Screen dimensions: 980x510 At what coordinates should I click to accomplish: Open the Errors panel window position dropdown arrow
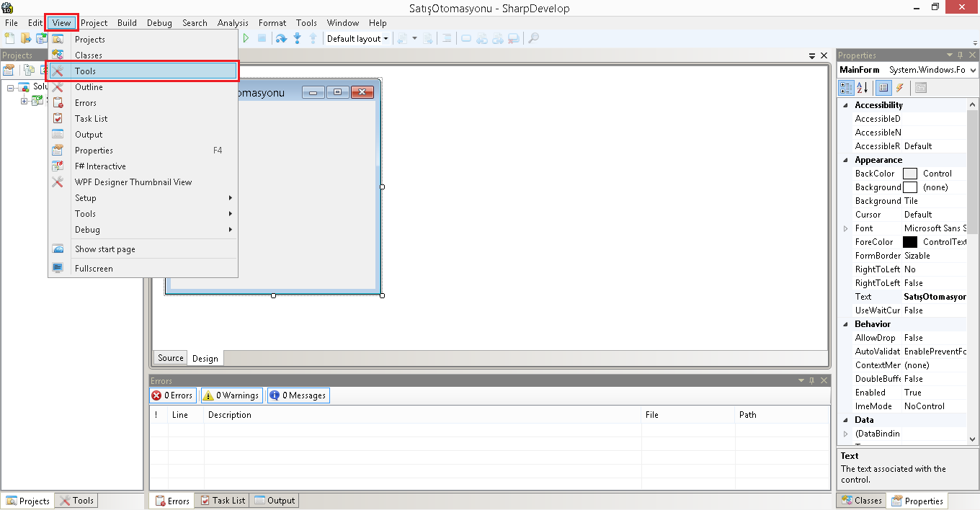tap(801, 380)
